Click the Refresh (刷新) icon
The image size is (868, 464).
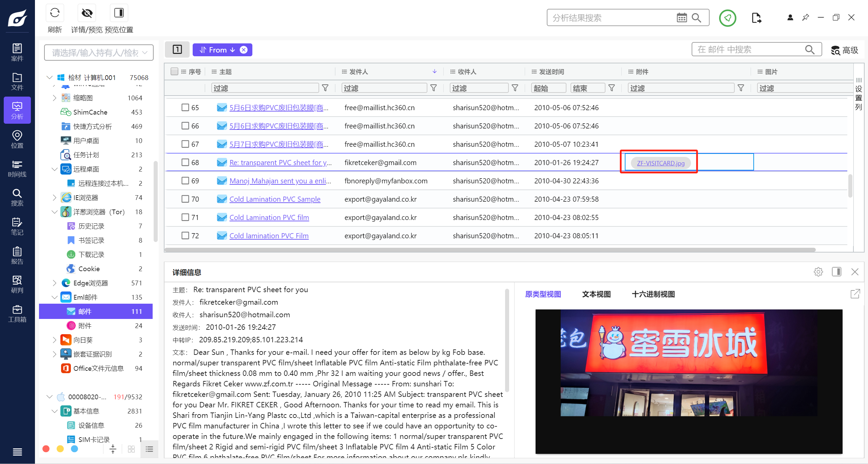[55, 13]
